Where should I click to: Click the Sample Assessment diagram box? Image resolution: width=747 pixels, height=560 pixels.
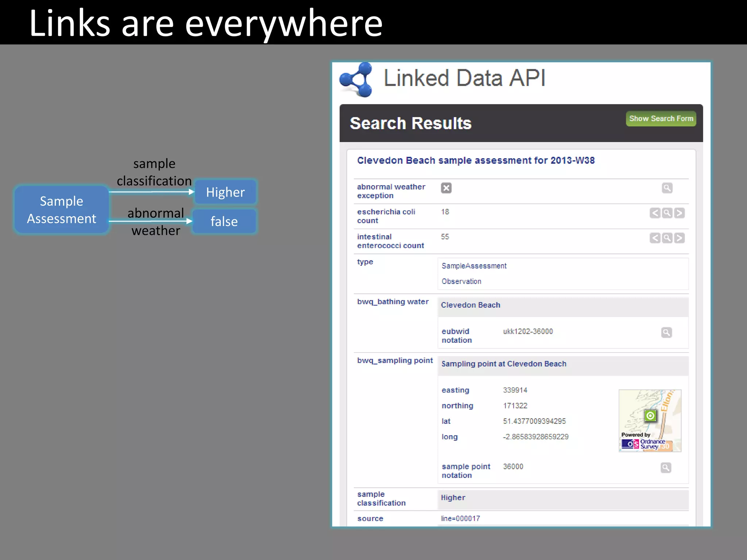point(61,210)
